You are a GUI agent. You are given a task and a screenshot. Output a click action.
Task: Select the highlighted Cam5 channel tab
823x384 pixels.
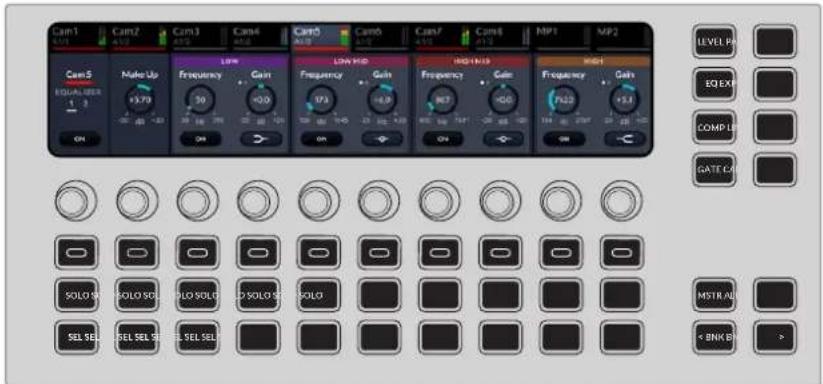click(321, 37)
